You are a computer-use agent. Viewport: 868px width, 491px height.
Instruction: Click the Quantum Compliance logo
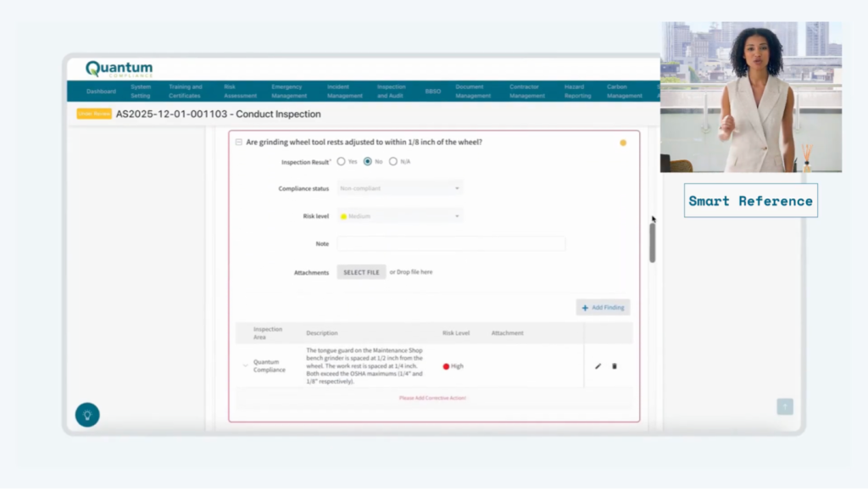tap(120, 70)
